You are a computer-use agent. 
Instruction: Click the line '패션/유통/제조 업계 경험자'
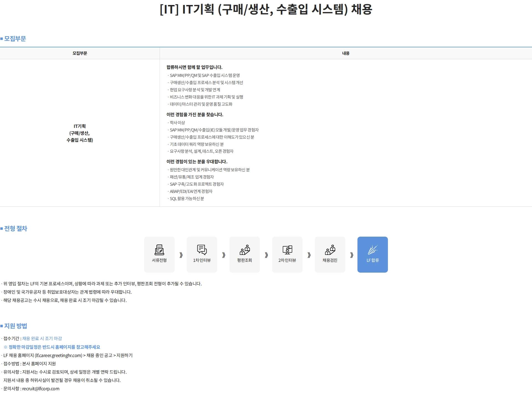(x=192, y=177)
